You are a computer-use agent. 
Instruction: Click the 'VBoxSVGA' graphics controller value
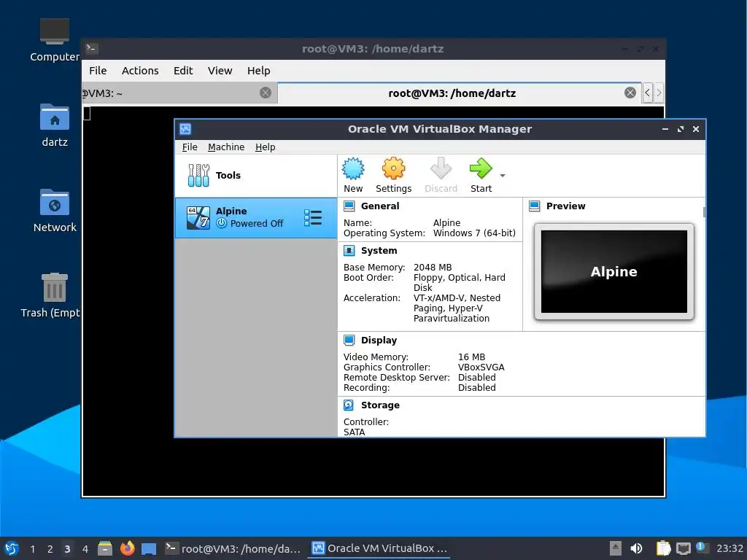[481, 367]
